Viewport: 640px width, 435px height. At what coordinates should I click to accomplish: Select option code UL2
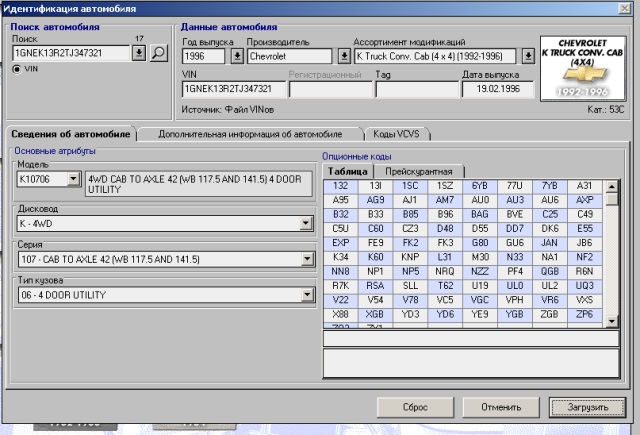pyautogui.click(x=550, y=286)
